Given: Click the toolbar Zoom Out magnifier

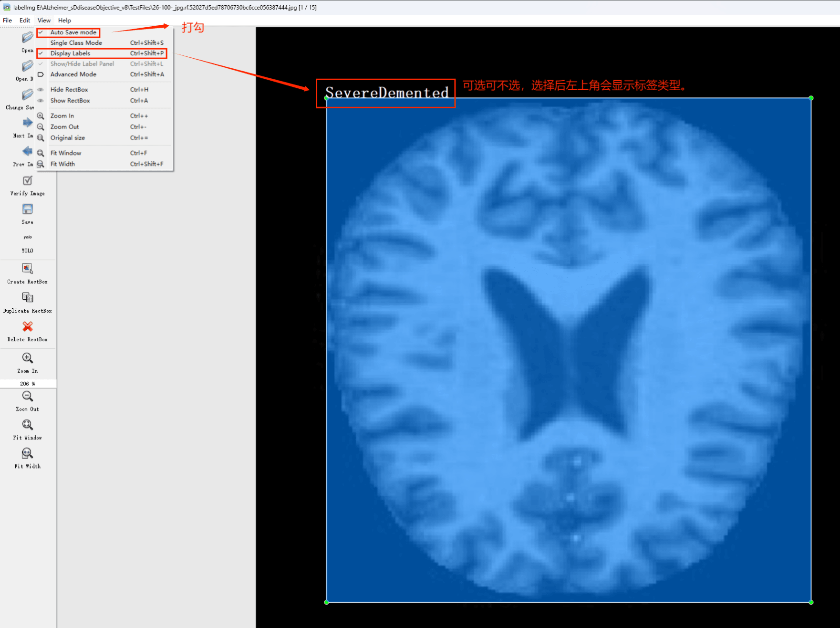Looking at the screenshot, I should click(x=28, y=396).
